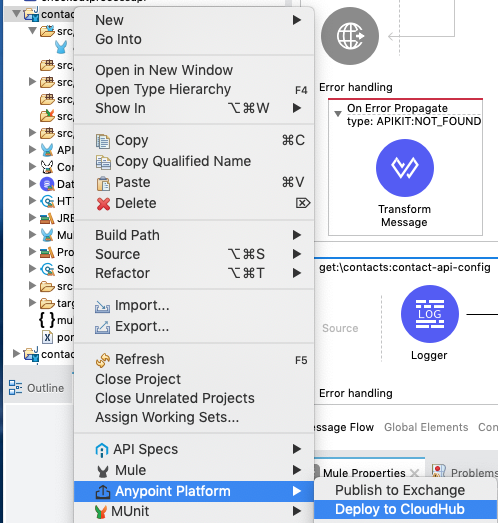Click the Copy Qualified Name icon
Viewport: 498px width, 523px height.
[x=103, y=162]
